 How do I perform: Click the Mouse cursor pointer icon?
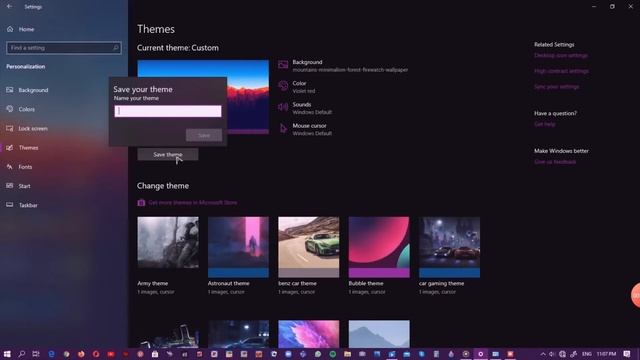[x=283, y=129]
